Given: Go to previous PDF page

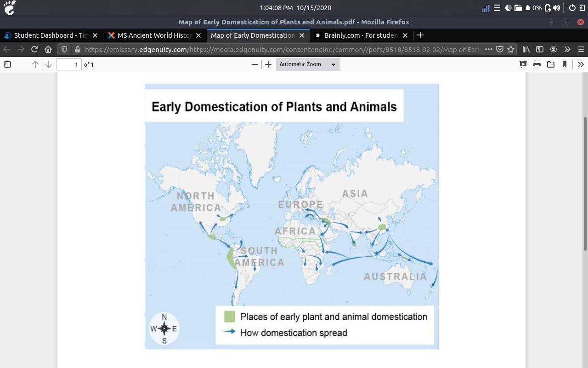Looking at the screenshot, I should 35,64.
